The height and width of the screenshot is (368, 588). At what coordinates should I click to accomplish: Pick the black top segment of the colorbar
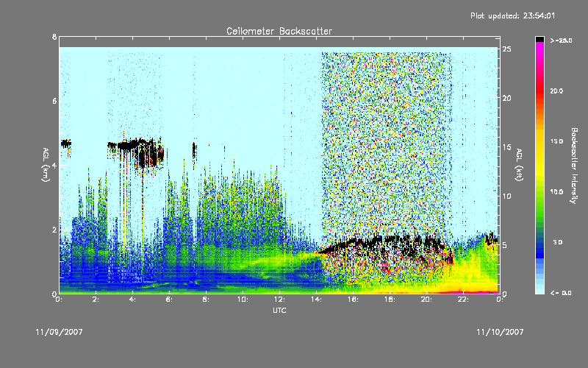(539, 39)
